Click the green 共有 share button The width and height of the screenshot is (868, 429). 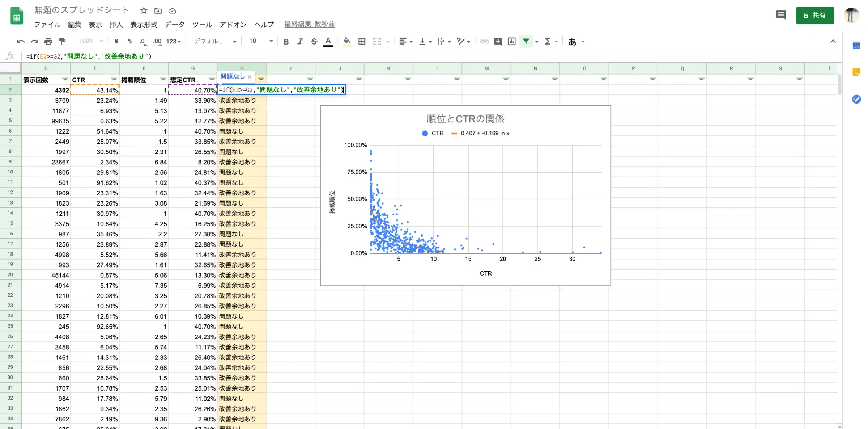click(815, 15)
